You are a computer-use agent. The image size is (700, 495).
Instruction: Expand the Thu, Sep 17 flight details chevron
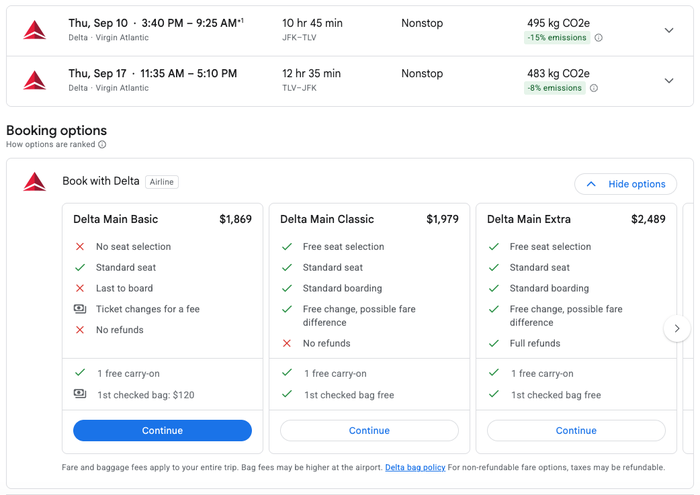coord(669,81)
